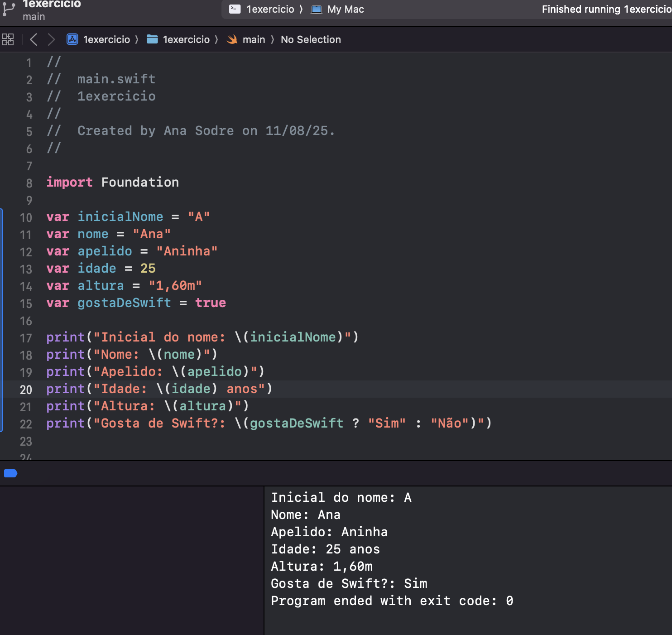Click line number 1 in the gutter
The height and width of the screenshot is (635, 672).
(29, 63)
